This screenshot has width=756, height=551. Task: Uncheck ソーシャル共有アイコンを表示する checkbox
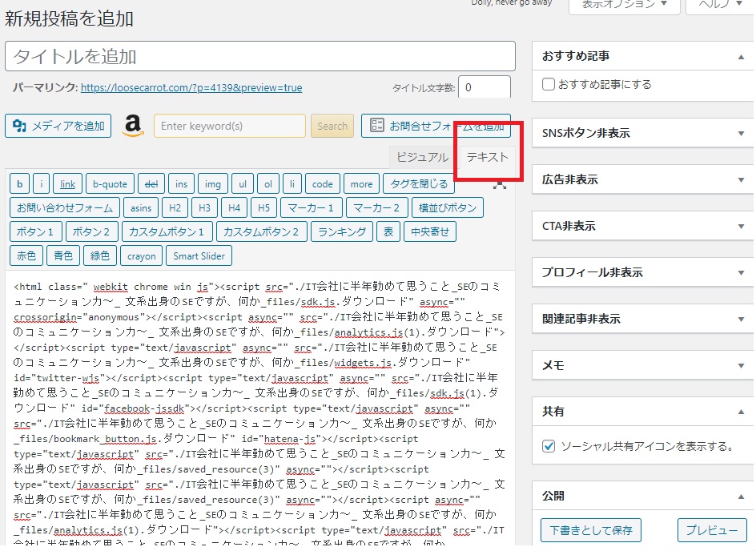pyautogui.click(x=549, y=446)
